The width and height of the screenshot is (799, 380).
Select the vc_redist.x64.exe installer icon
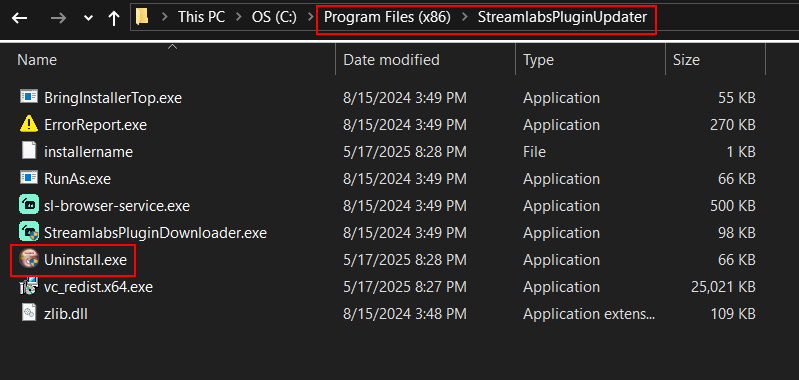[x=29, y=287]
